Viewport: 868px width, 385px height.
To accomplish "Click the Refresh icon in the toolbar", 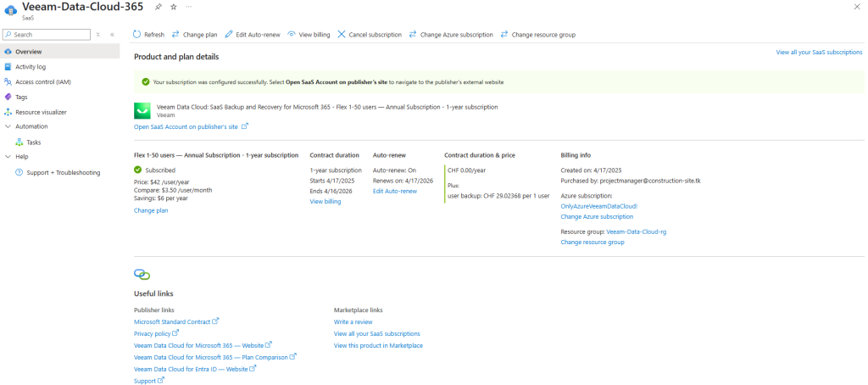I will pyautogui.click(x=136, y=35).
